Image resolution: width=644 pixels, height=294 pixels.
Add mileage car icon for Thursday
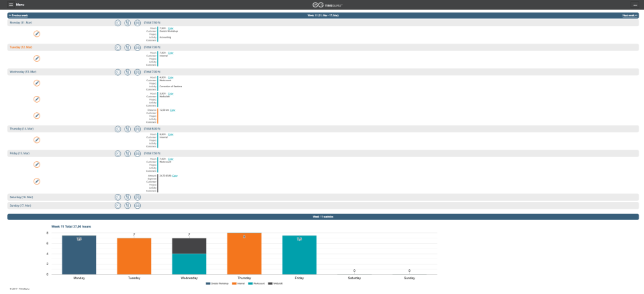(x=138, y=129)
